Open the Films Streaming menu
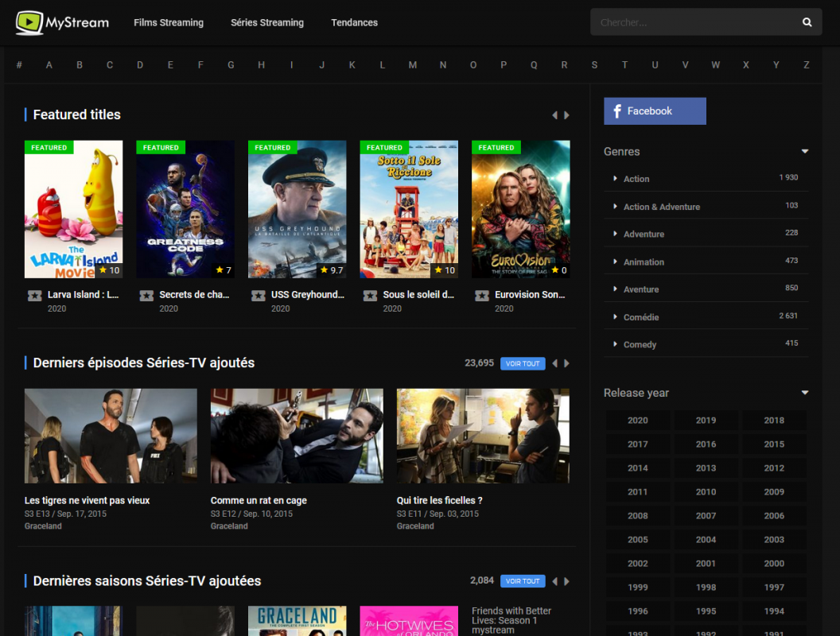Screen dimensions: 840x636 [168, 22]
